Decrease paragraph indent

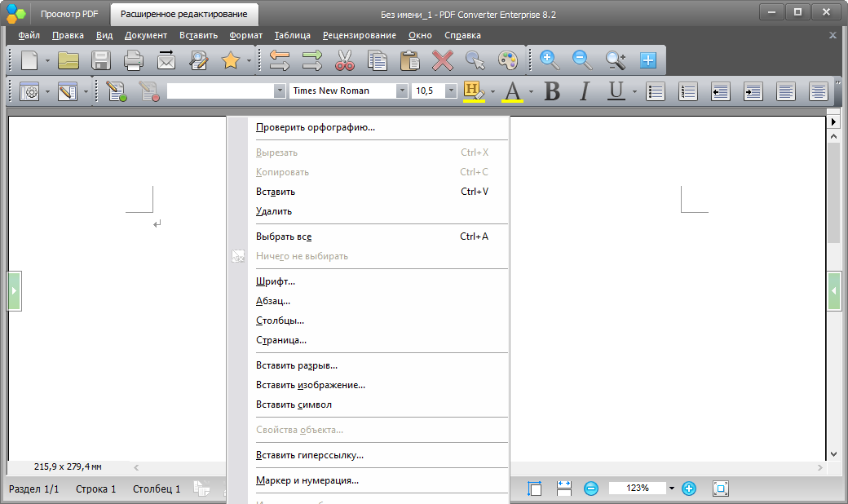[x=720, y=91]
